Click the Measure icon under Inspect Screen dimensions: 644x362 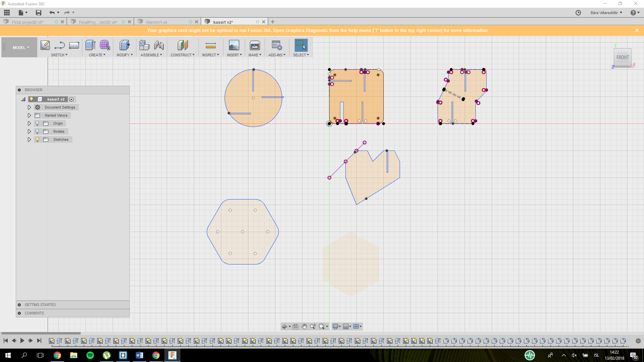point(211,46)
